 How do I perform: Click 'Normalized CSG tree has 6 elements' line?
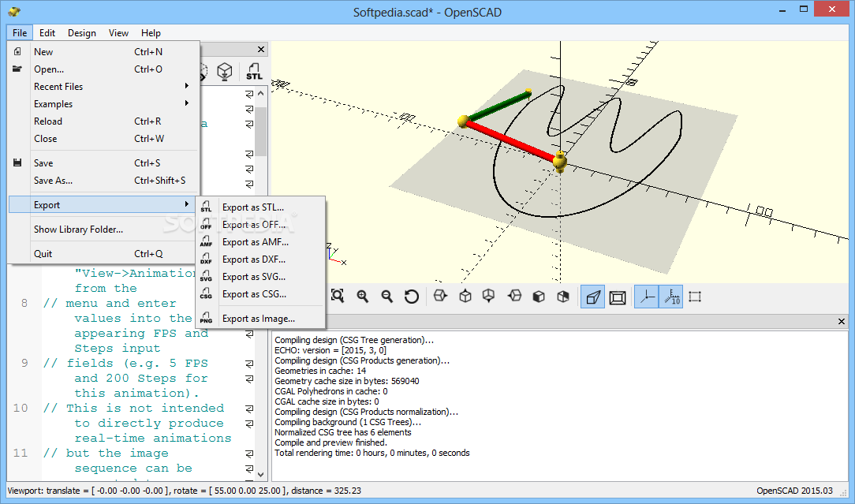pos(342,432)
